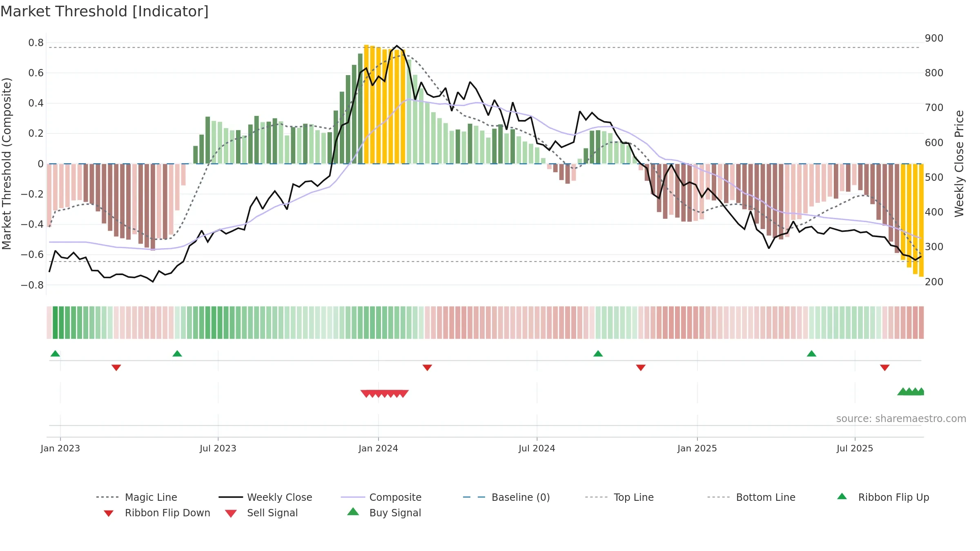Click the first green Buy Signal marker in 2025
The height and width of the screenshot is (551, 980).
[x=903, y=391]
